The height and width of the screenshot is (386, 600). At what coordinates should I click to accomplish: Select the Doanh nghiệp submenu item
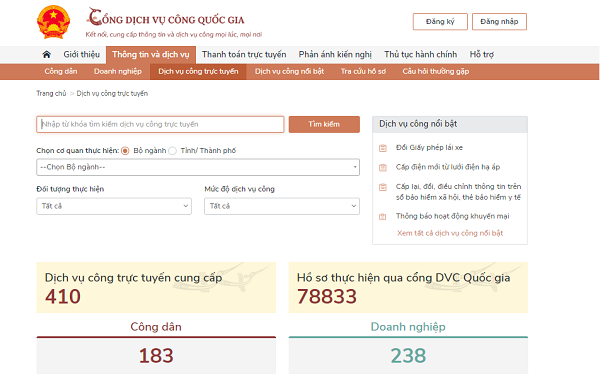coord(118,72)
